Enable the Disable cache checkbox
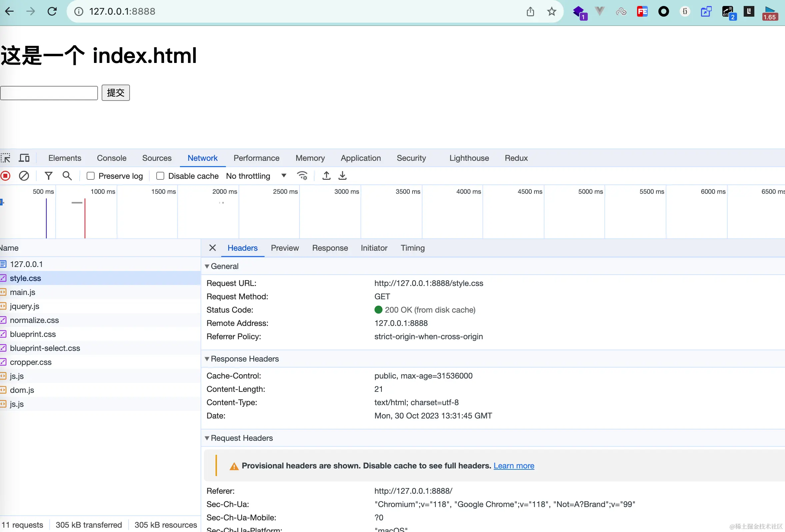The image size is (785, 532). coord(160,176)
